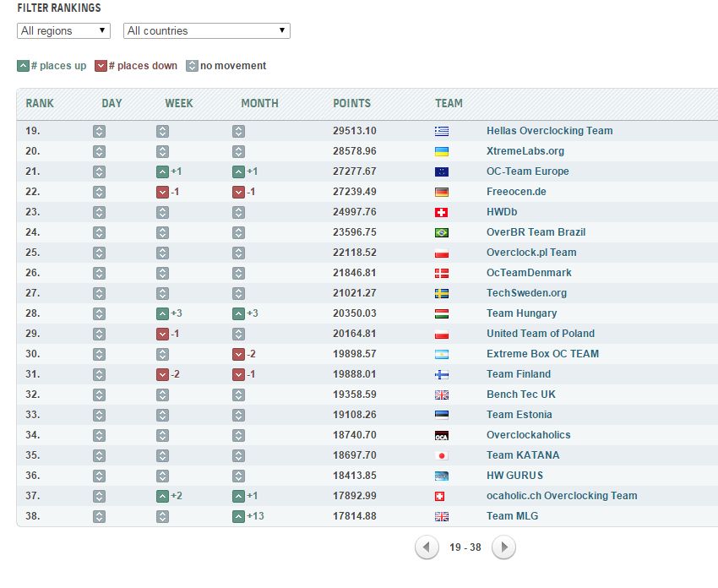The height and width of the screenshot is (588, 718).
Task: Click month down arrow for Extreme Box OC TEAM
Action: (x=238, y=354)
